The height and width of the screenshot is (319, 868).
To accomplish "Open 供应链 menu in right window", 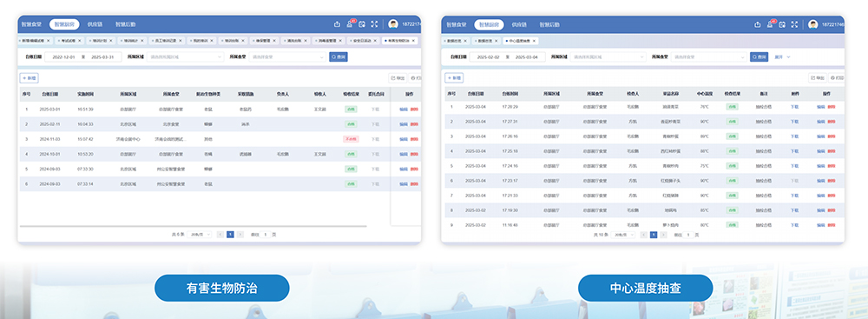I will click(x=519, y=25).
